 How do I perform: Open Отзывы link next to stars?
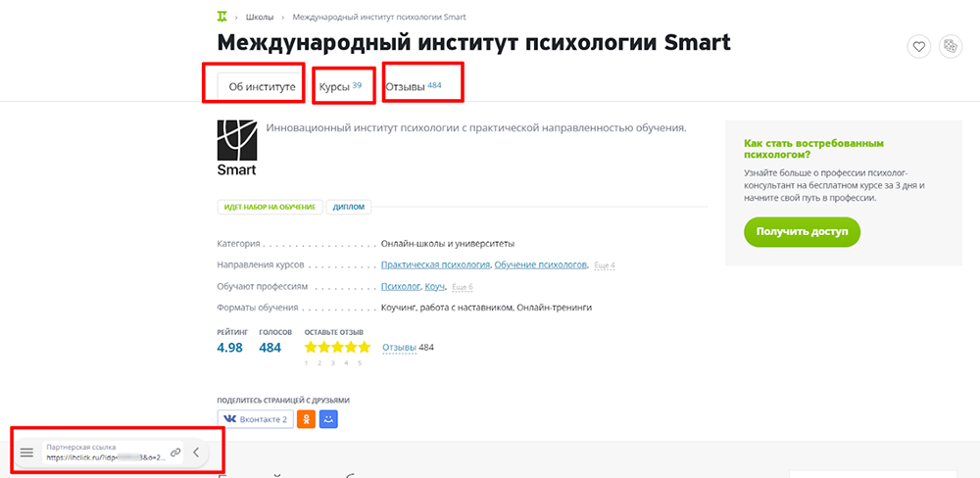click(x=400, y=348)
